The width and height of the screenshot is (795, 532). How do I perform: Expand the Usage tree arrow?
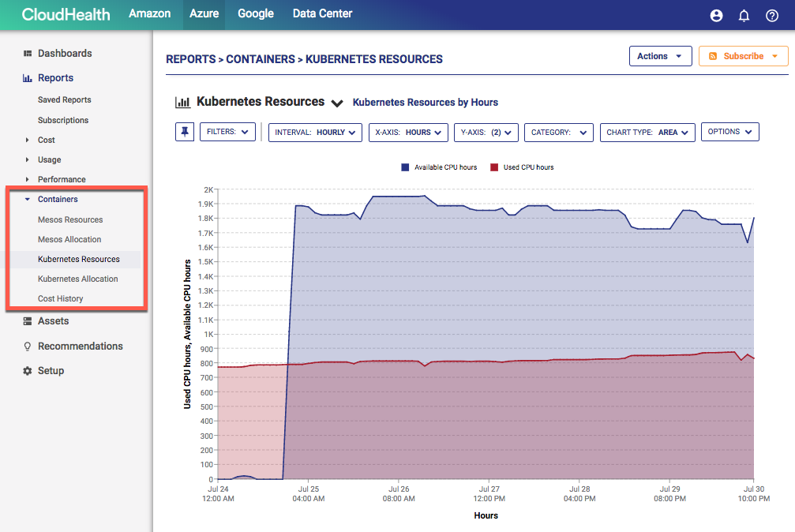[28, 159]
